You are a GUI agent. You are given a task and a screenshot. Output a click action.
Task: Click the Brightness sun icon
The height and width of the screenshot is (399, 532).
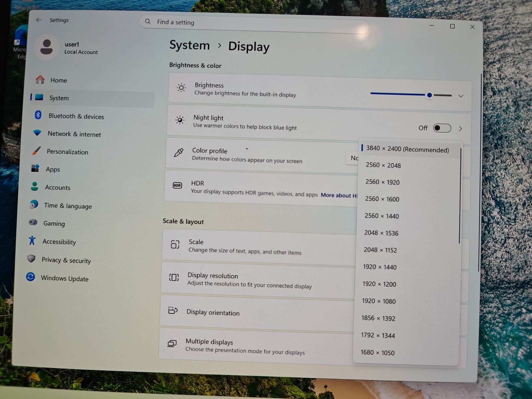pos(181,88)
